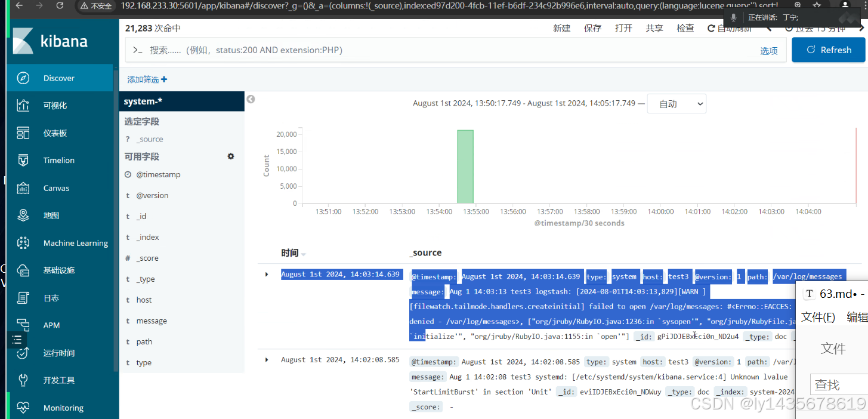Open 选项 search options
Viewport: 868px width, 419px height.
click(769, 51)
